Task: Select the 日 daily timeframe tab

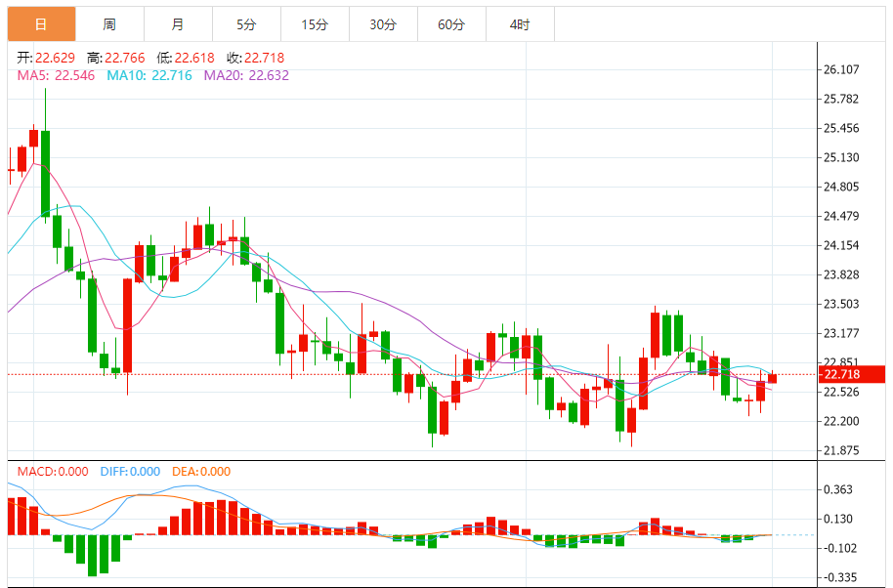Action: pos(42,24)
